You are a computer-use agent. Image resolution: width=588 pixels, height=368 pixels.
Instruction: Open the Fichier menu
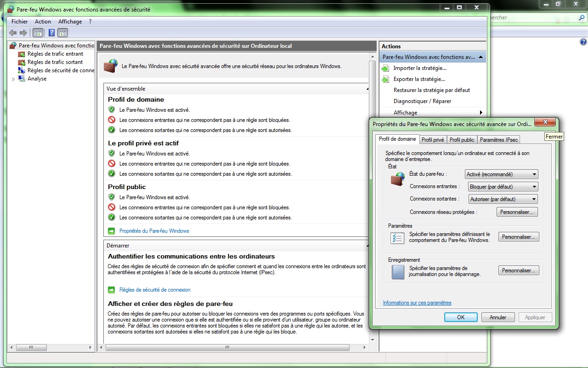(19, 22)
